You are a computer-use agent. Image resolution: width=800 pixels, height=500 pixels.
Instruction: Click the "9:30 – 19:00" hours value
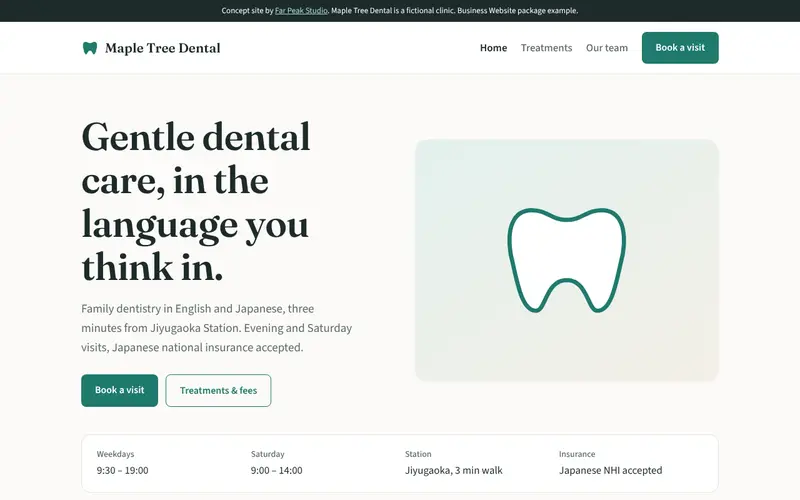(x=122, y=470)
